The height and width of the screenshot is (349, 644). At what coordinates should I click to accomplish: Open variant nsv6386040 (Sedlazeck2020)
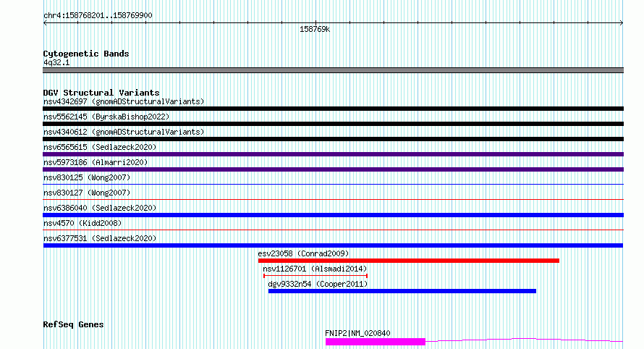point(100,208)
